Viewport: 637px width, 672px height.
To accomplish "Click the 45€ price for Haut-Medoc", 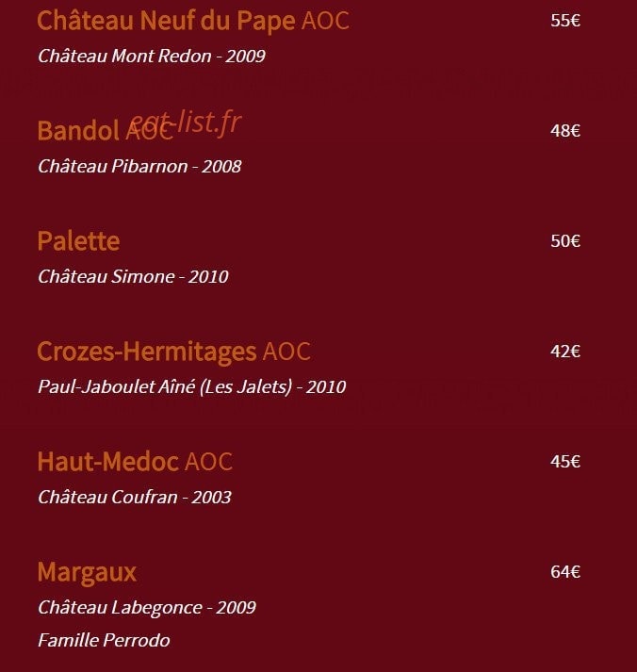I will [x=565, y=462].
